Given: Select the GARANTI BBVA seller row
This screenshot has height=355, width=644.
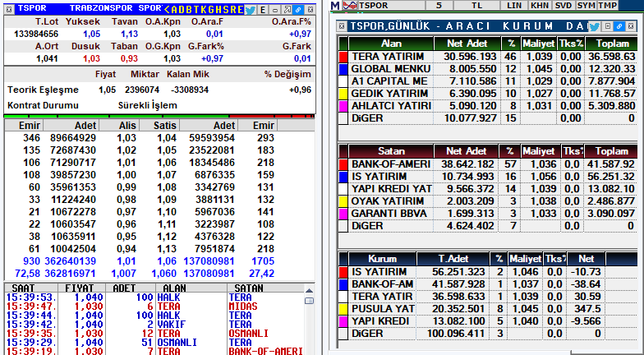Looking at the screenshot, I should point(488,214).
